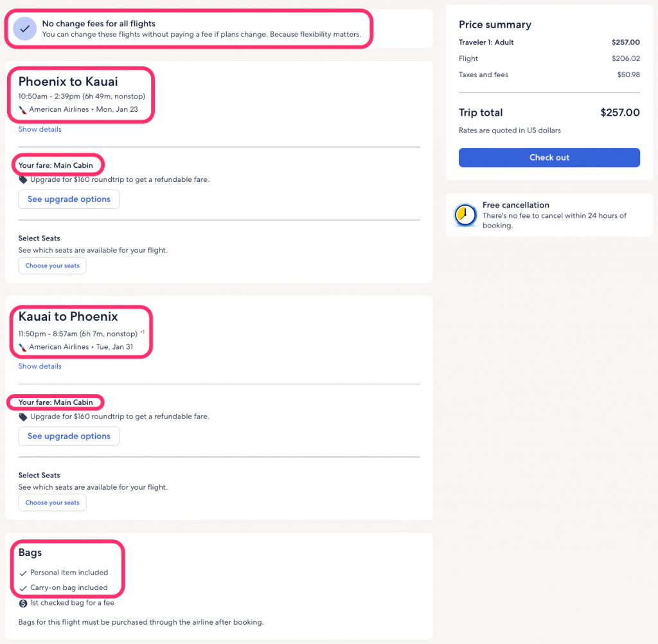Click the Personal item included checkmark
This screenshot has width=658, height=644.
coord(23,573)
